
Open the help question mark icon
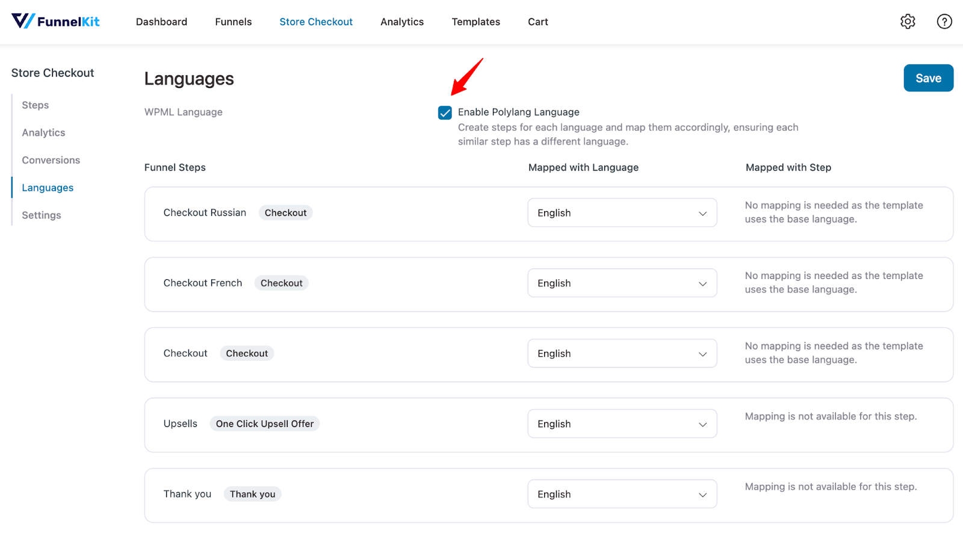(944, 22)
